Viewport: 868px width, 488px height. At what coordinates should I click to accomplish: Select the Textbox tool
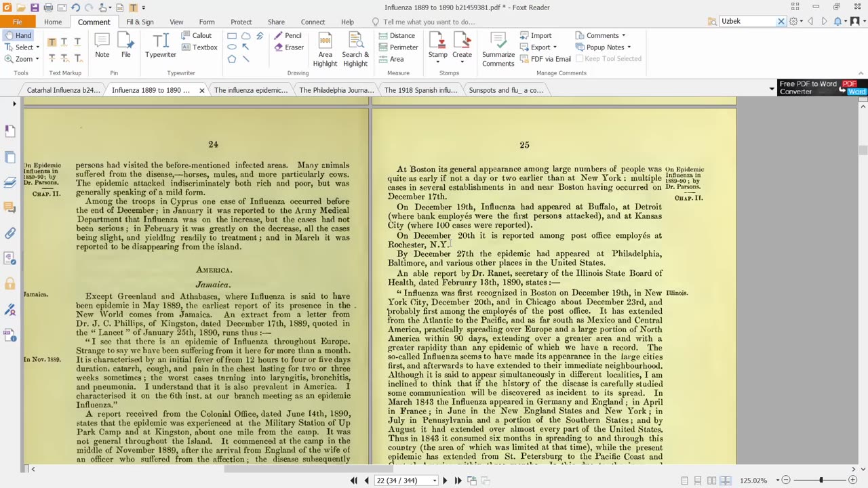(x=199, y=47)
